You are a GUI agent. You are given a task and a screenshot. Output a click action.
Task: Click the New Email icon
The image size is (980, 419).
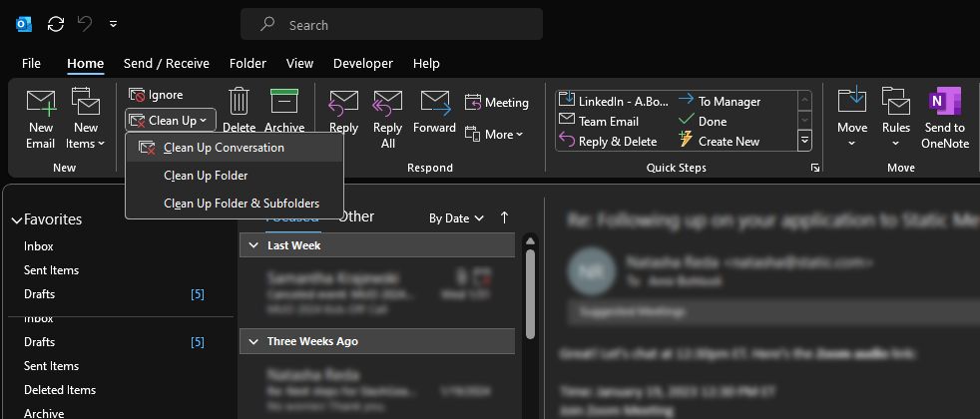click(x=41, y=102)
